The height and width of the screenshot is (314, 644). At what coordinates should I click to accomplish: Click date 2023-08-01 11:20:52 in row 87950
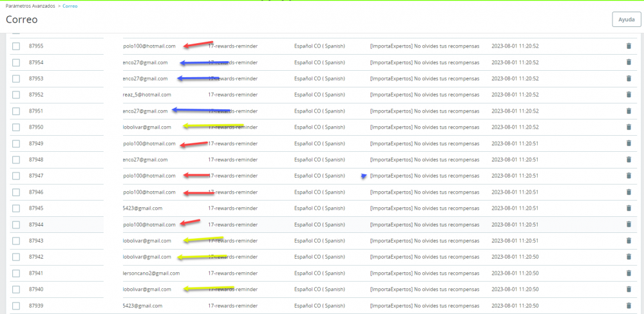[515, 127]
